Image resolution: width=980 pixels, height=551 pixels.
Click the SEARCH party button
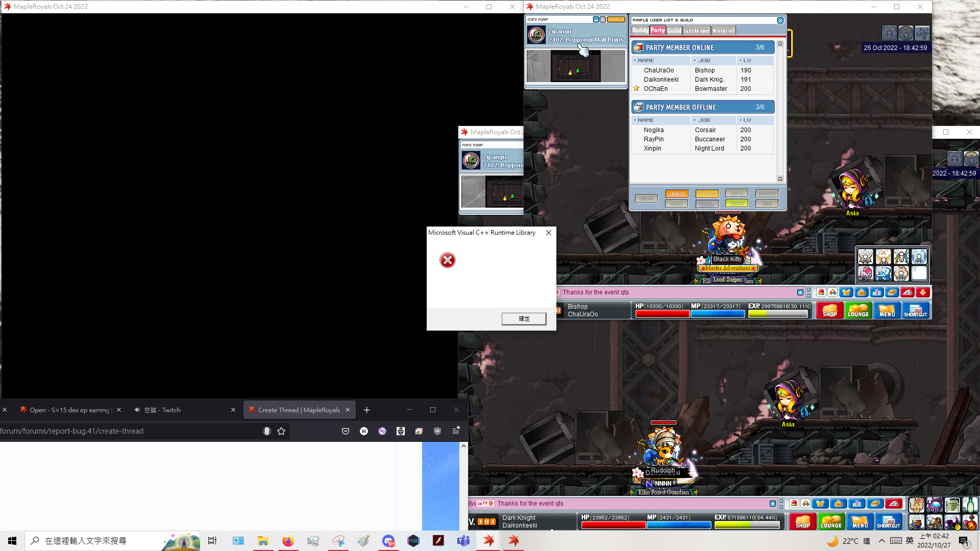tap(677, 194)
